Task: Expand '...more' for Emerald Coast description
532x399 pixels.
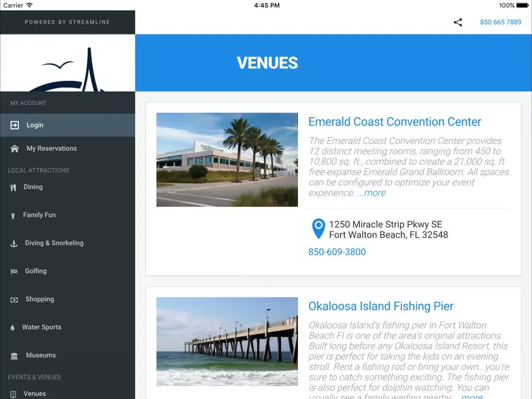Action: (x=371, y=193)
